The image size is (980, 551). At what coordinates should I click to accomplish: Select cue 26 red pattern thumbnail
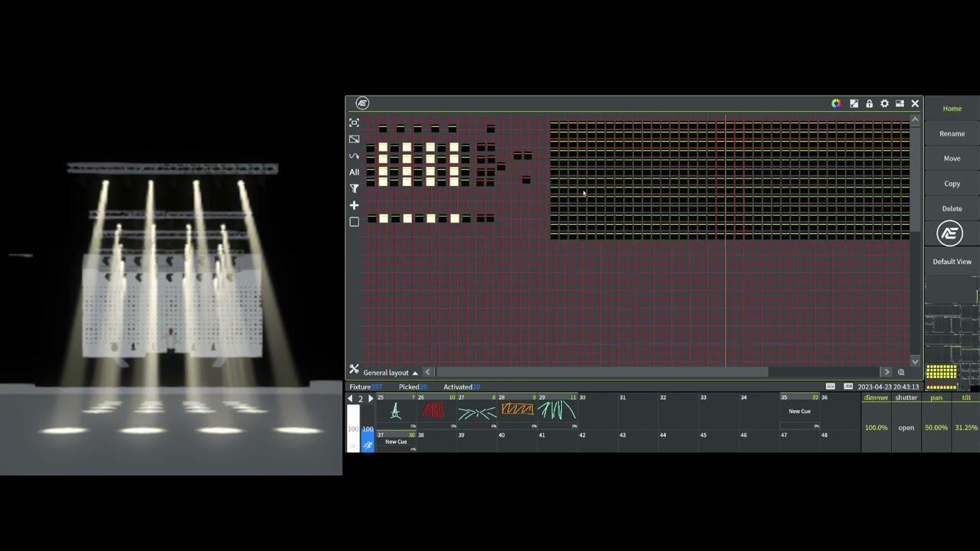436,412
